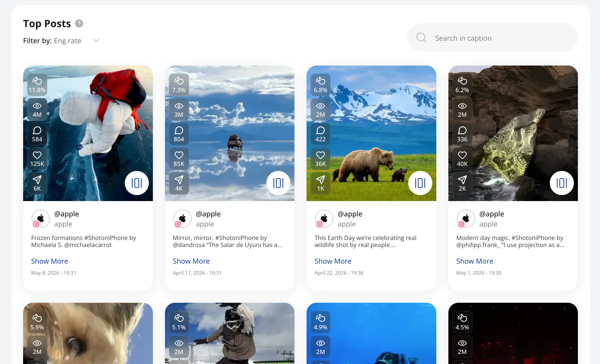This screenshot has width=600, height=364.
Task: Open @apple handle on Frozen formations post
Action: pyautogui.click(x=67, y=214)
